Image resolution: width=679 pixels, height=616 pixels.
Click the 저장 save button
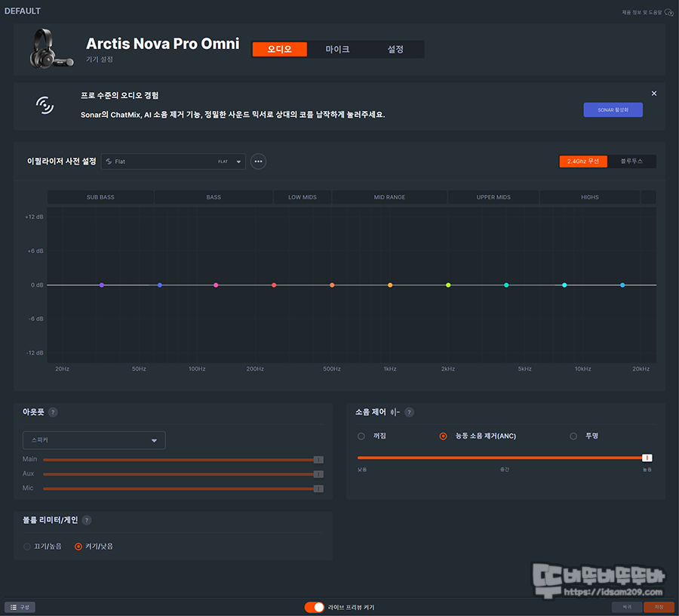(659, 608)
